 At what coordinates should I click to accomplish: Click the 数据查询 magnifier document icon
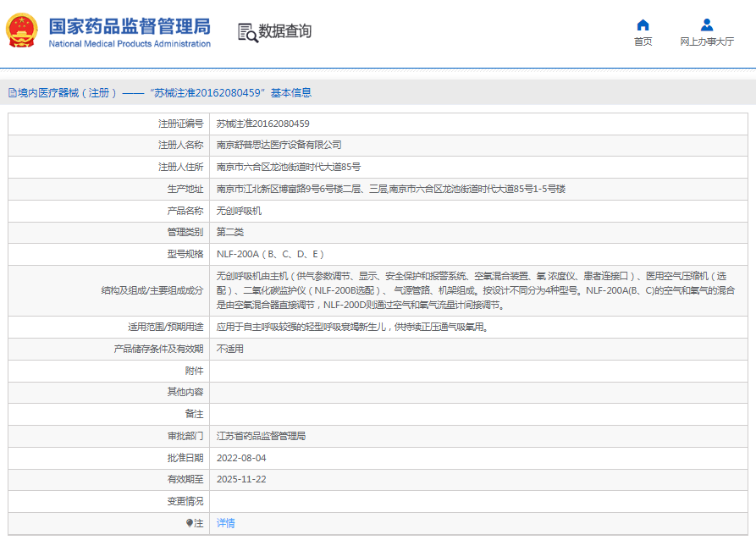[247, 32]
